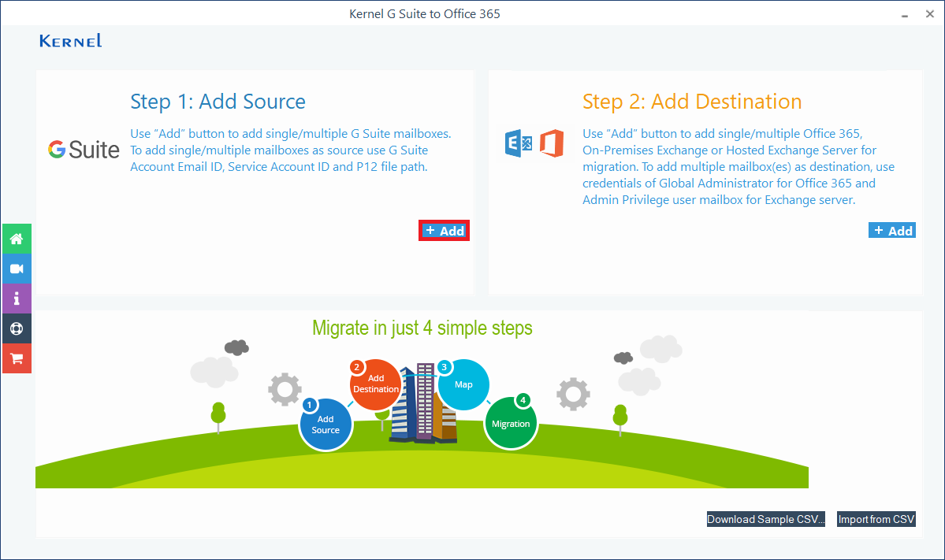Screen dimensions: 945x560
Task: Click the Office 365 icon
Action: [552, 143]
